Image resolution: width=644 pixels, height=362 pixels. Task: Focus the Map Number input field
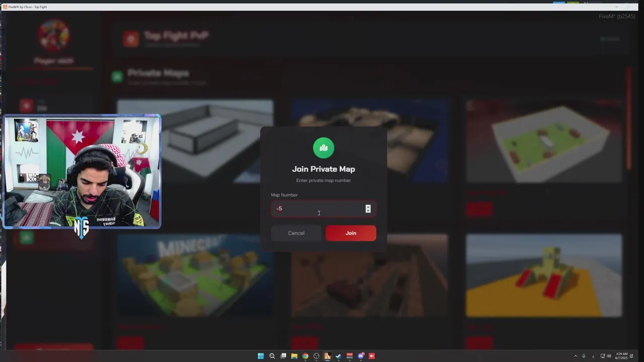click(x=324, y=209)
